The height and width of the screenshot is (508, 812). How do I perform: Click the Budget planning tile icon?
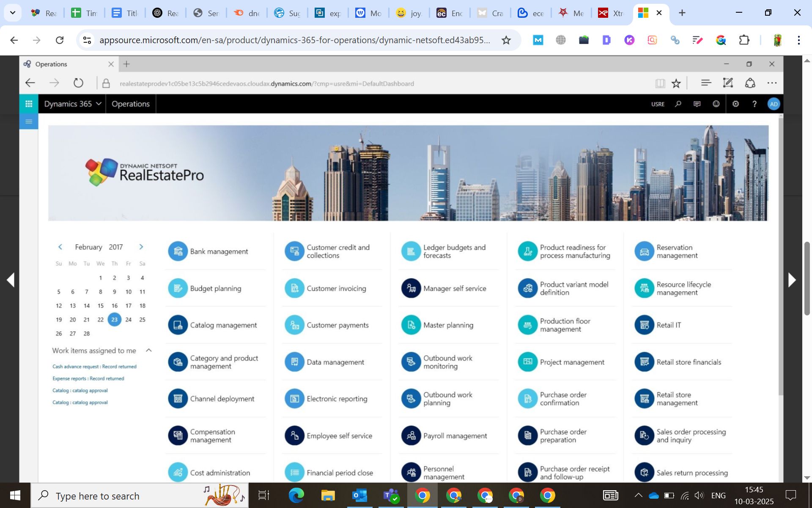tap(178, 288)
